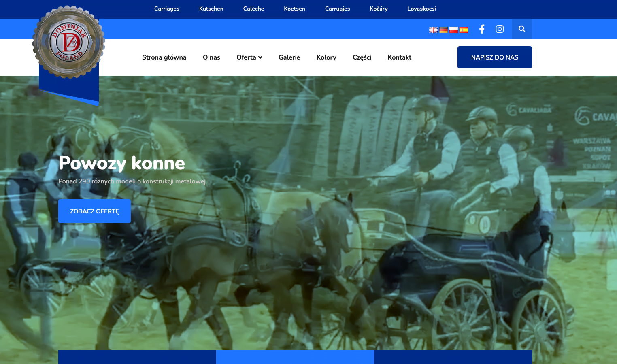Pick the Spanish flag language icon
The image size is (617, 364).
[x=464, y=30]
